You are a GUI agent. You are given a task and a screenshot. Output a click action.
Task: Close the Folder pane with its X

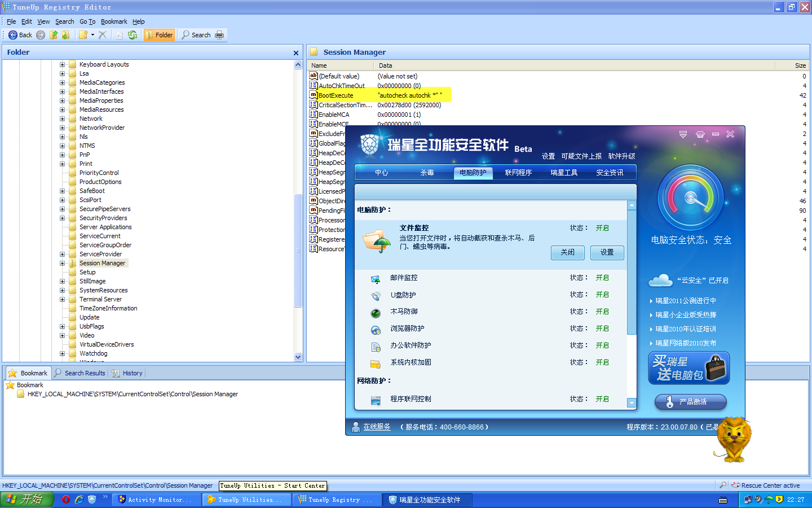pyautogui.click(x=296, y=53)
